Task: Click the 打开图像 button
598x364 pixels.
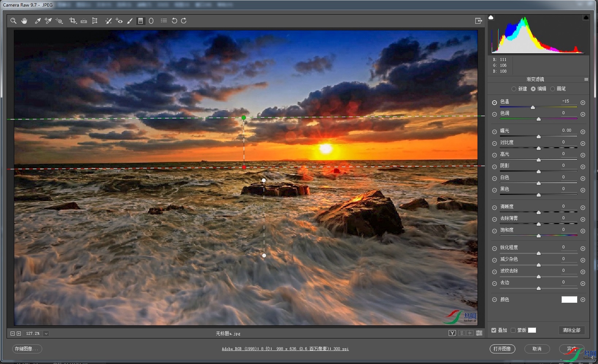Action: coord(502,349)
